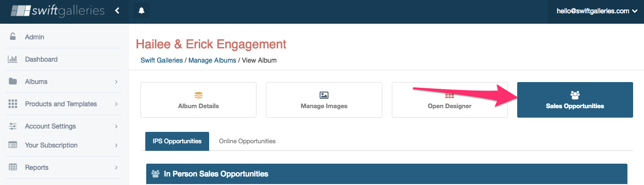The height and width of the screenshot is (185, 644).
Task: Click the Reports table icon
Action: tap(13, 167)
